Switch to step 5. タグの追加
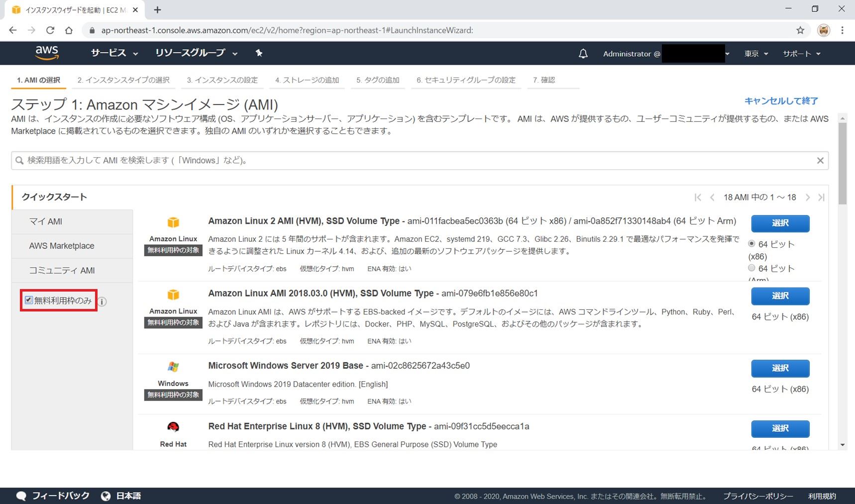Screen dimensions: 855x504 click(x=378, y=80)
